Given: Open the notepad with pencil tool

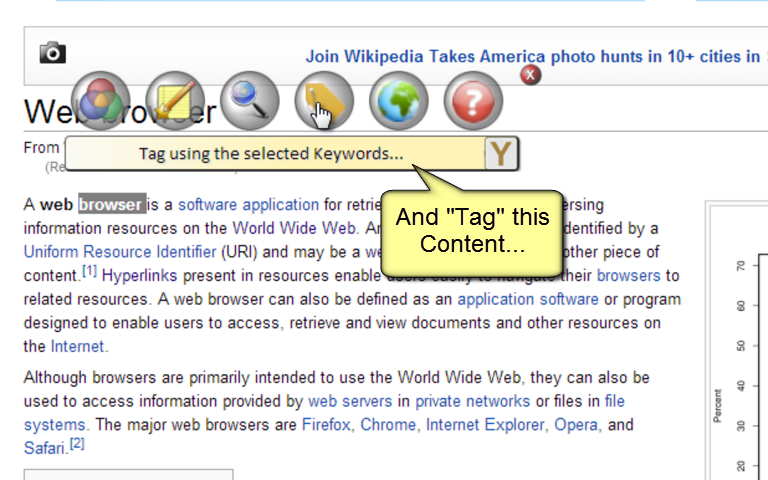Looking at the screenshot, I should point(175,101).
